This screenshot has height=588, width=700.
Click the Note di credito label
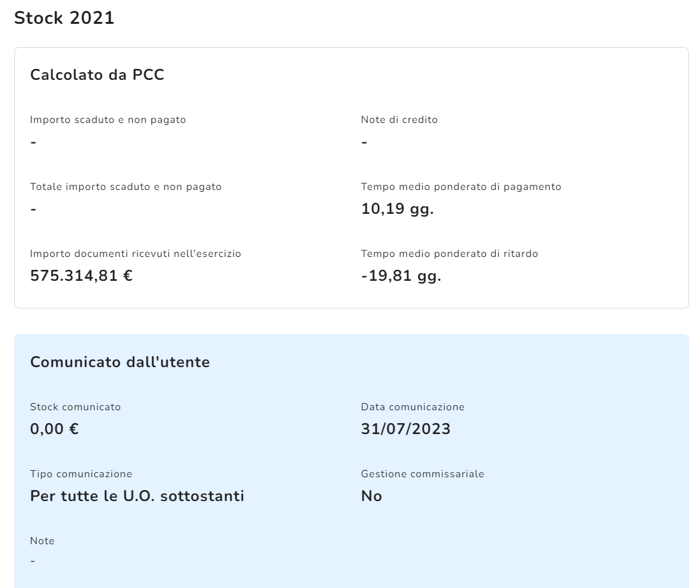coord(399,120)
